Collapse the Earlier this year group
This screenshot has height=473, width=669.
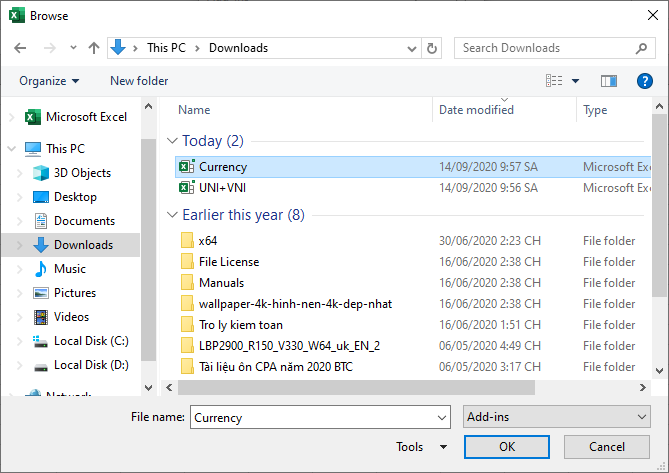(x=172, y=215)
